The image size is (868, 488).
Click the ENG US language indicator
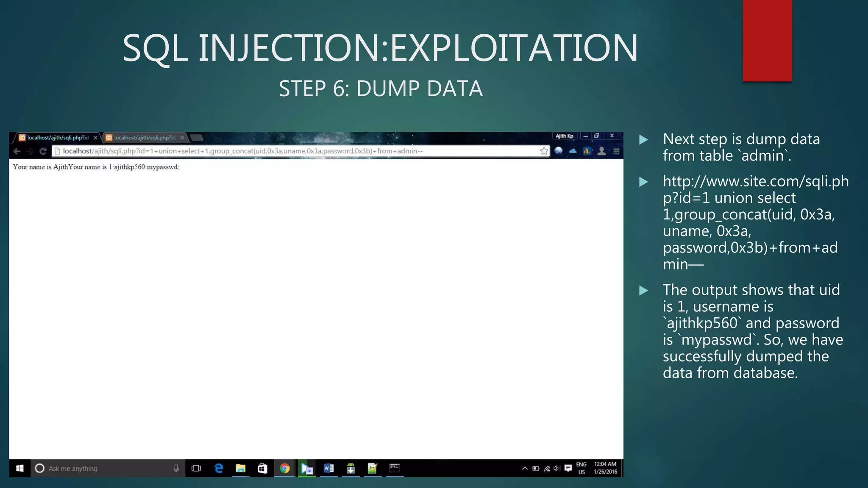point(581,468)
